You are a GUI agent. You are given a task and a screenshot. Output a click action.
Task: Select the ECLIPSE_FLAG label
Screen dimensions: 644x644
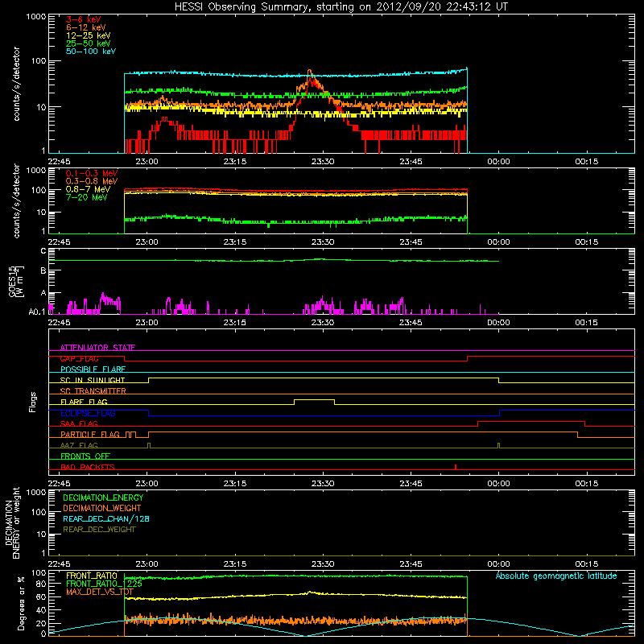click(88, 413)
